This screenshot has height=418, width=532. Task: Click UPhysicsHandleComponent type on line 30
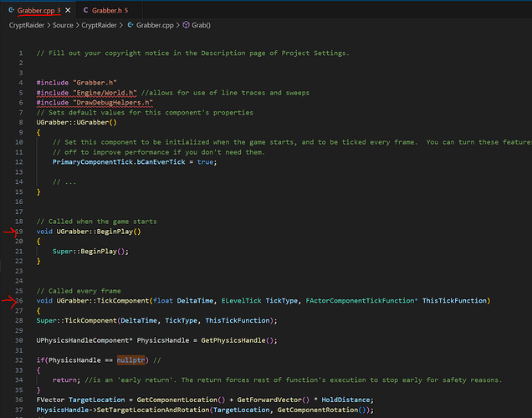(x=83, y=340)
